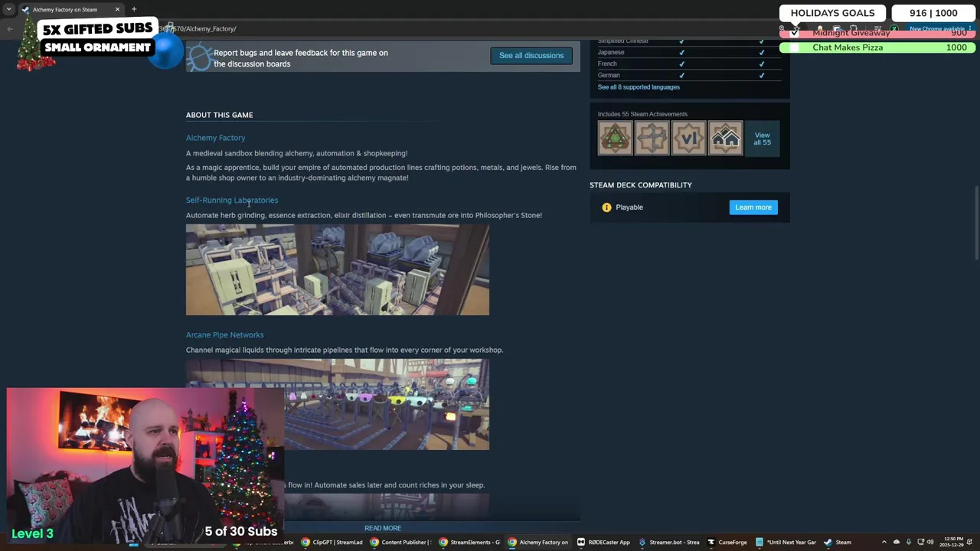Viewport: 980px width, 551px height.
Task: Open the VI achievement icon
Action: [x=688, y=139]
